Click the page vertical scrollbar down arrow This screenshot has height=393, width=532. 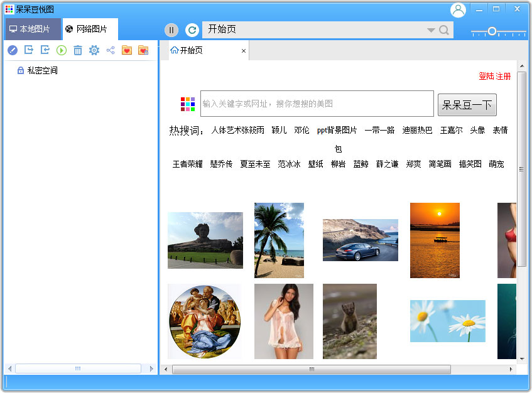(x=522, y=358)
